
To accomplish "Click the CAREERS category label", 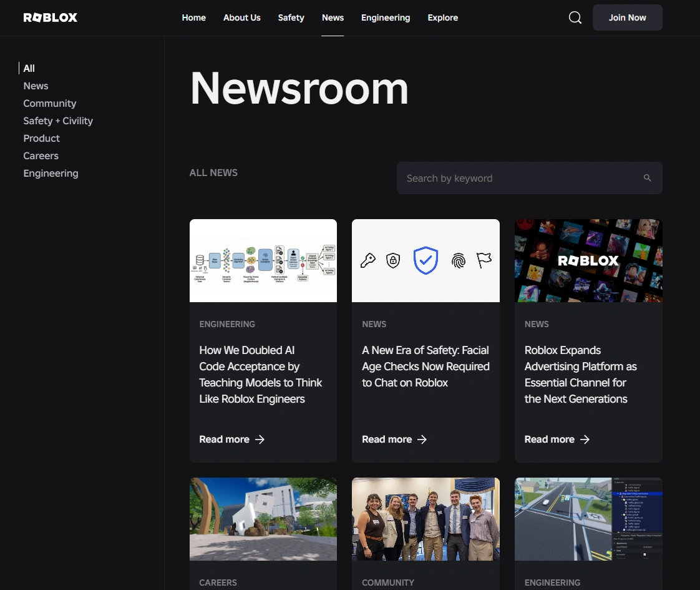I will tap(218, 583).
